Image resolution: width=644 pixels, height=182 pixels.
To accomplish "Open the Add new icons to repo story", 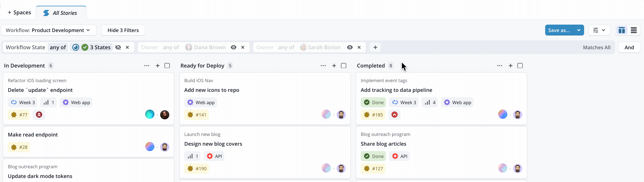I will pos(212,90).
